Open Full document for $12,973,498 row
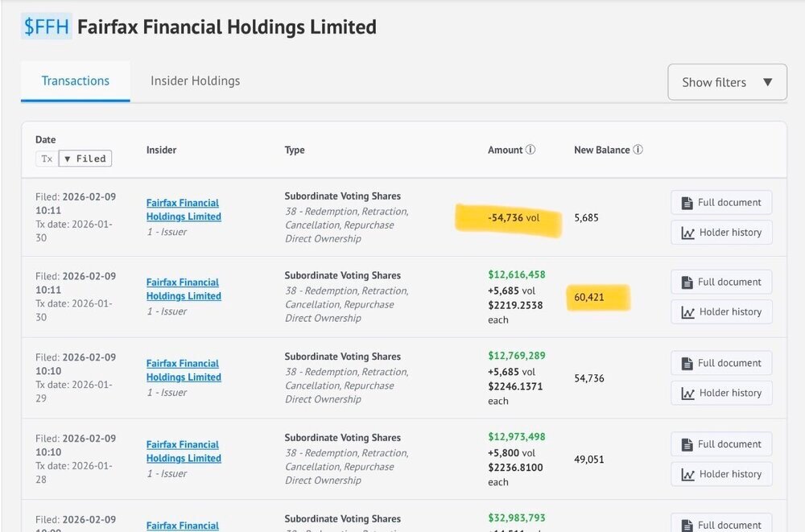Viewport: 805px width, 532px height. pyautogui.click(x=721, y=444)
